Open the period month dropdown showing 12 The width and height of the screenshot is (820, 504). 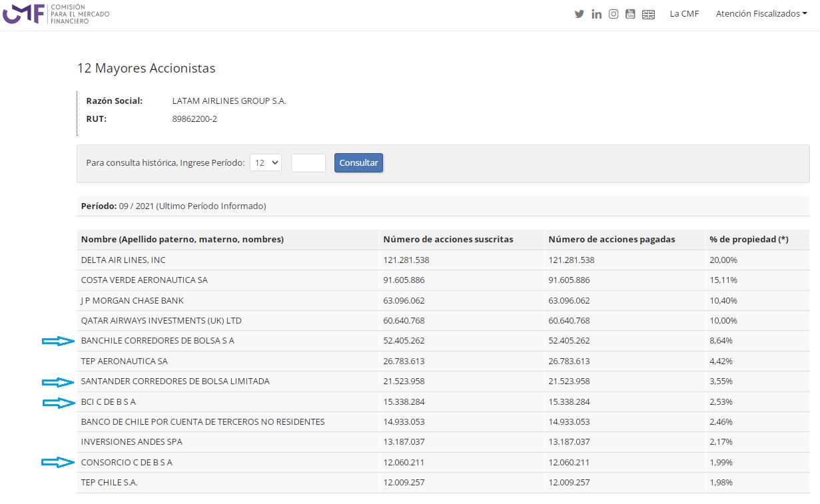coord(266,163)
